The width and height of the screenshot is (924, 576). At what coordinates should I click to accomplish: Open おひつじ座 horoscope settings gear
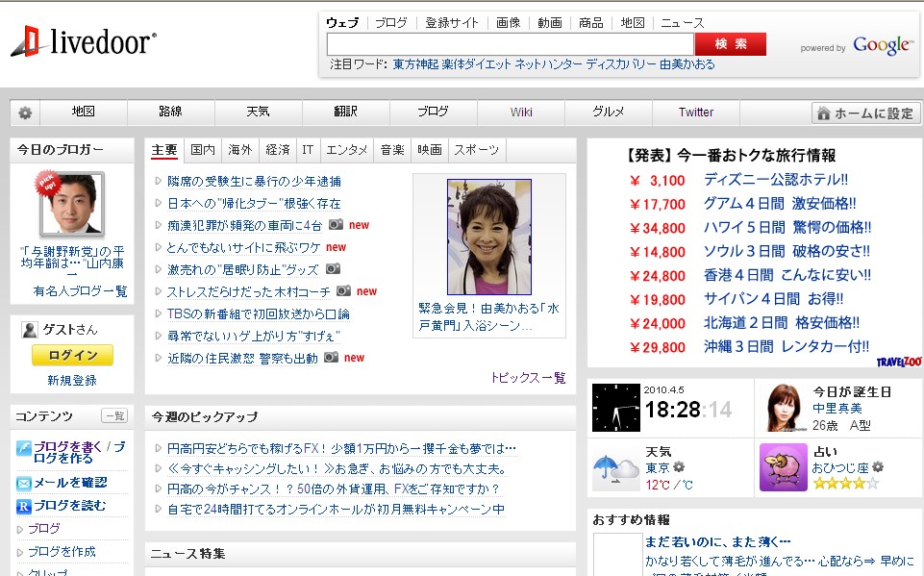tap(878, 467)
